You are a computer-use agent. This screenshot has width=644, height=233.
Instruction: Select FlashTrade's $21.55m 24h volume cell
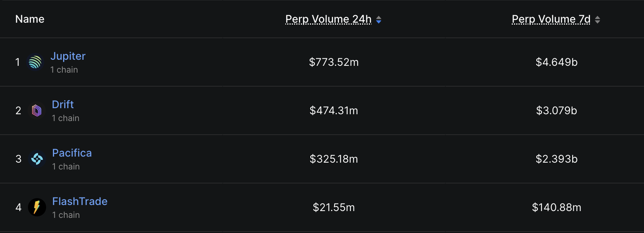click(x=334, y=207)
